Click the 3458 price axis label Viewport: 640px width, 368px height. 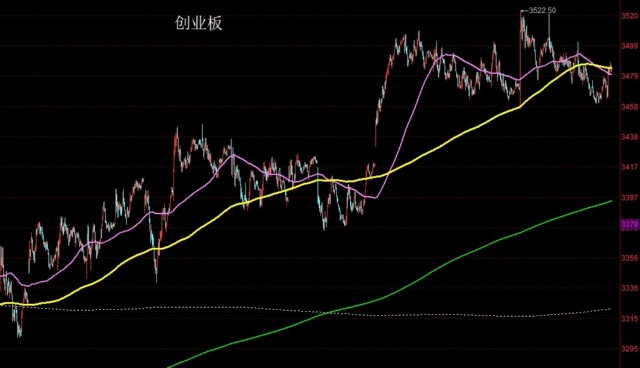coord(629,106)
